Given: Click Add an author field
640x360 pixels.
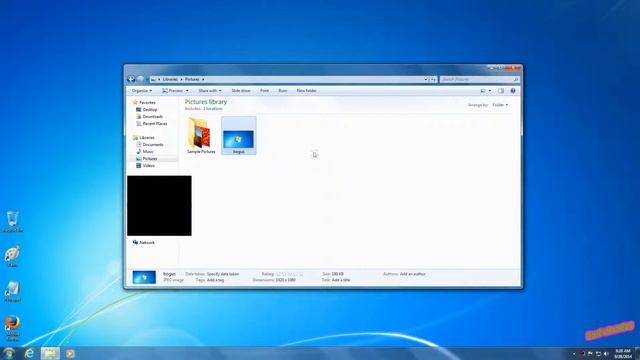Looking at the screenshot, I should click(413, 274).
